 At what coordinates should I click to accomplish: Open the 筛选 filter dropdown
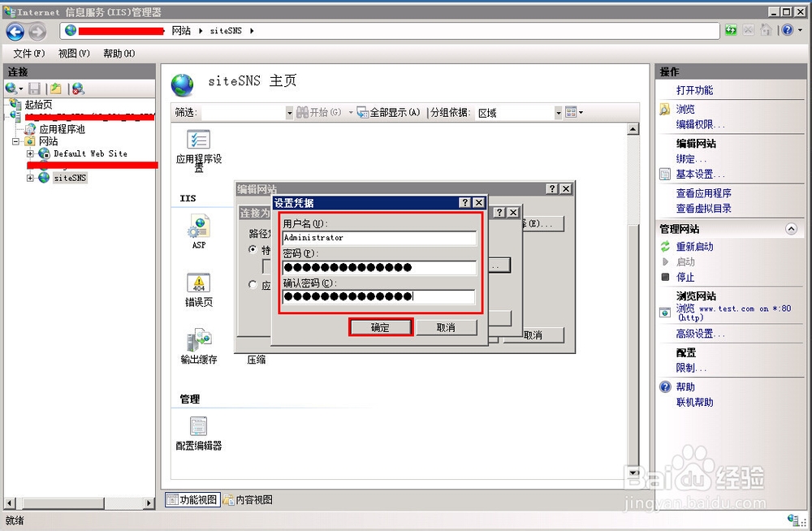[x=290, y=111]
